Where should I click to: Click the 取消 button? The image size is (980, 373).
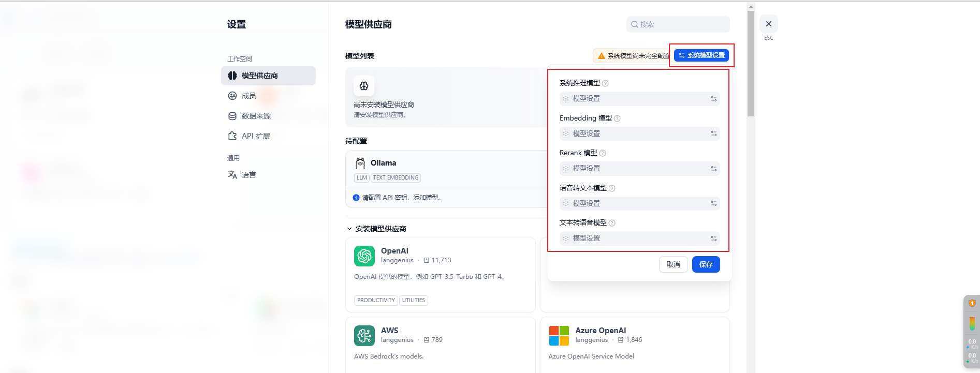tap(674, 264)
